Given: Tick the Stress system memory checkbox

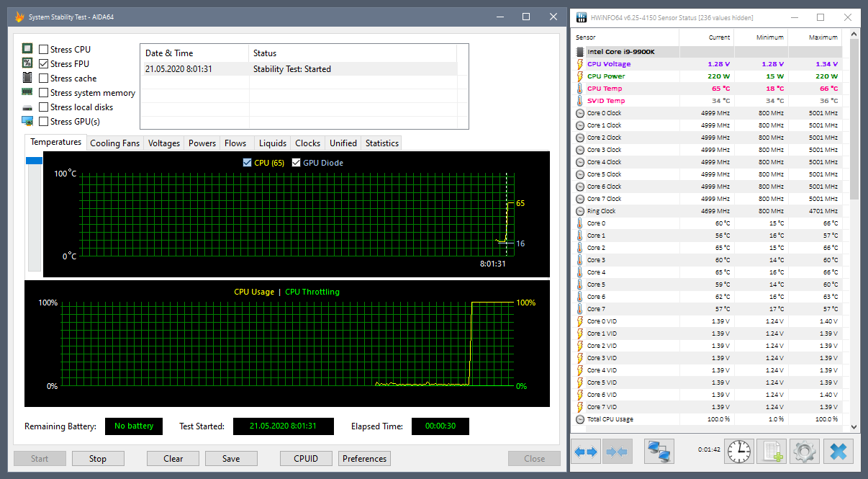Looking at the screenshot, I should [44, 93].
